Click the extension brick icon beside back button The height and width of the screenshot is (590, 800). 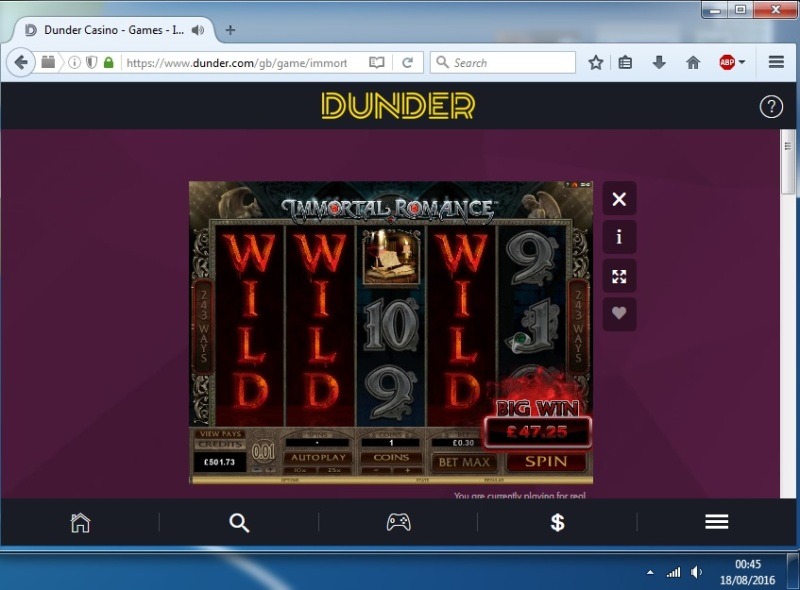[48, 62]
